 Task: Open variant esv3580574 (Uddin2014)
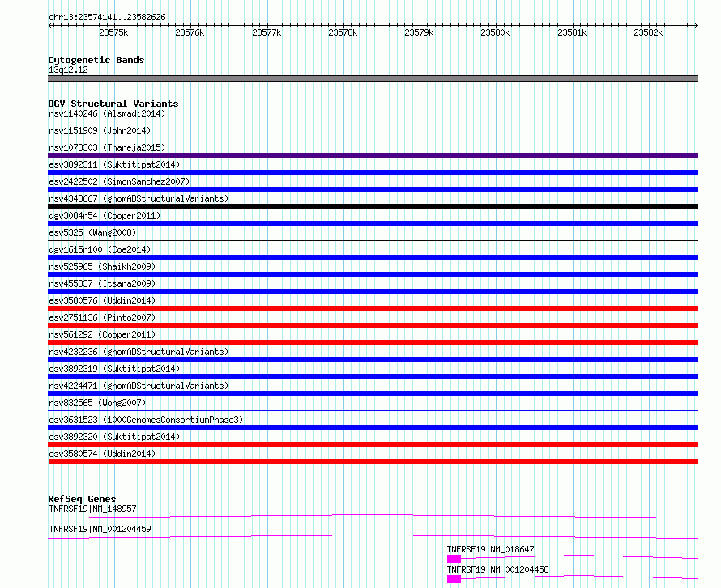pyautogui.click(x=102, y=454)
